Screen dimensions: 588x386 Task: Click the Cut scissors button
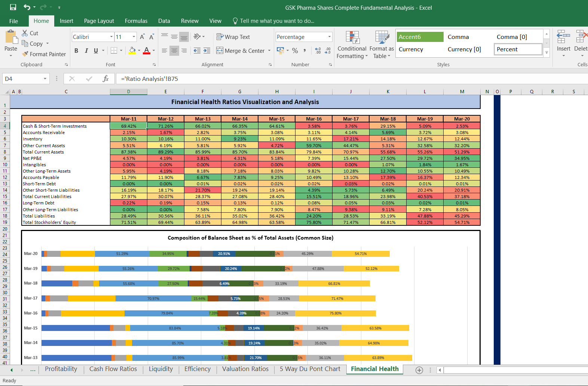pos(30,33)
